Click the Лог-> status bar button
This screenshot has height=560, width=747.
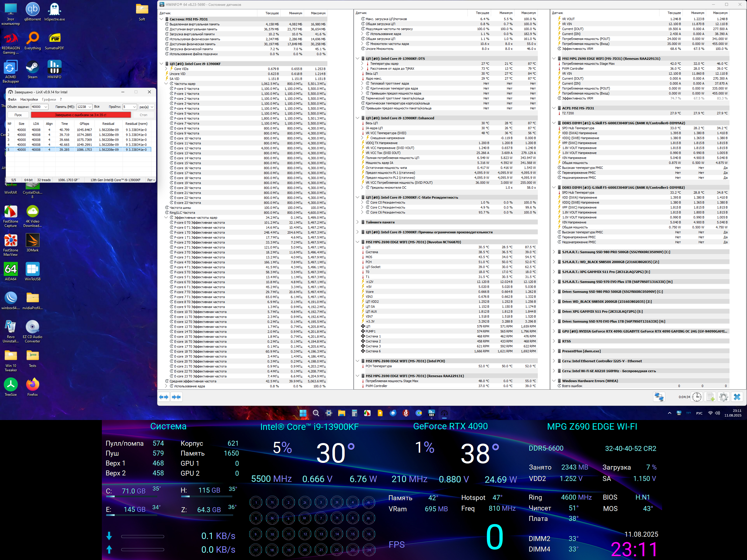[x=151, y=180]
